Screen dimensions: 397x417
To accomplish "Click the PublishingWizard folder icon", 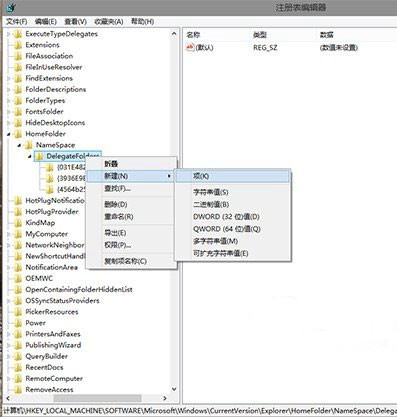I will pyautogui.click(x=18, y=345).
